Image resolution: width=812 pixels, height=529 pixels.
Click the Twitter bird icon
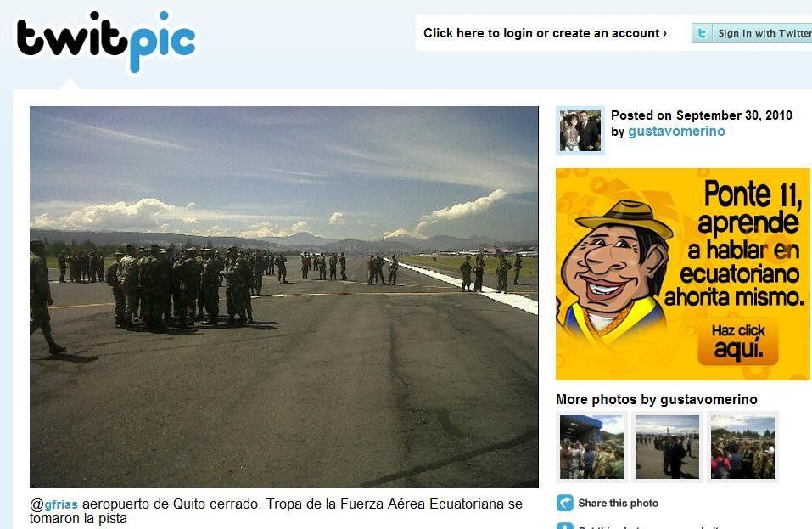click(x=703, y=33)
